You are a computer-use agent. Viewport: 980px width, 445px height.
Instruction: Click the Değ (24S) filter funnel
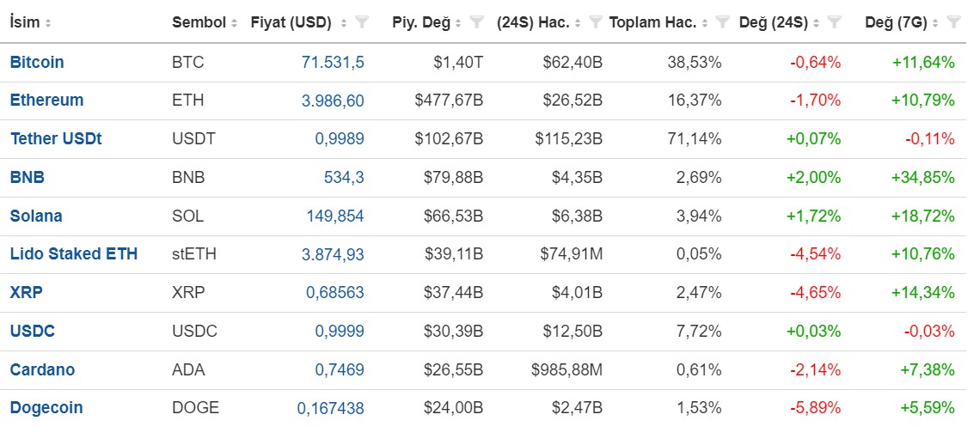(835, 23)
